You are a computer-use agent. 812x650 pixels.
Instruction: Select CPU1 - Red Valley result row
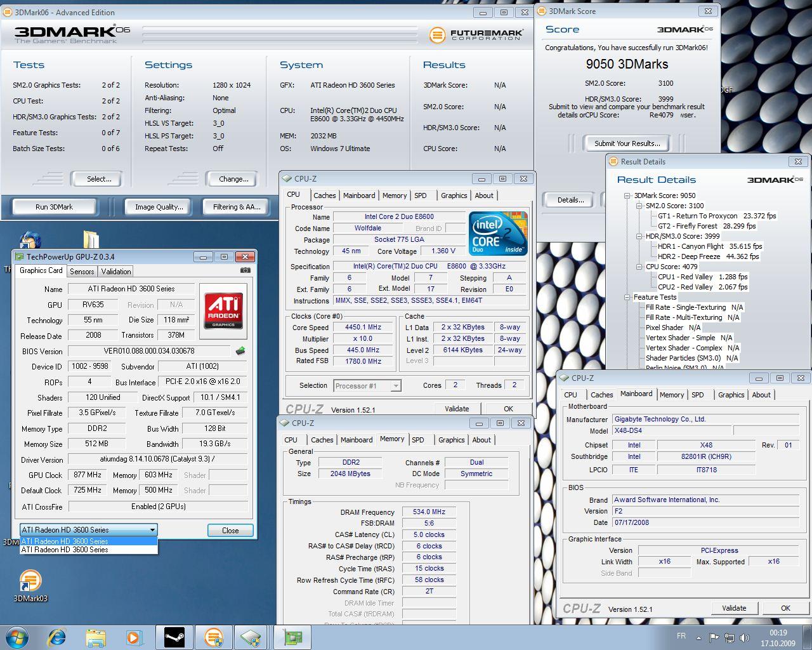(703, 277)
